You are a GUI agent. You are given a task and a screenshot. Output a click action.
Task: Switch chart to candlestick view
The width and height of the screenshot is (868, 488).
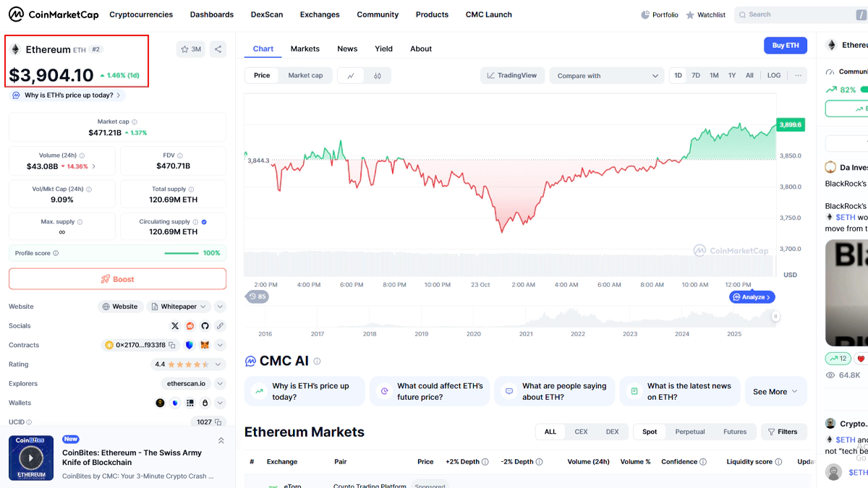point(378,75)
